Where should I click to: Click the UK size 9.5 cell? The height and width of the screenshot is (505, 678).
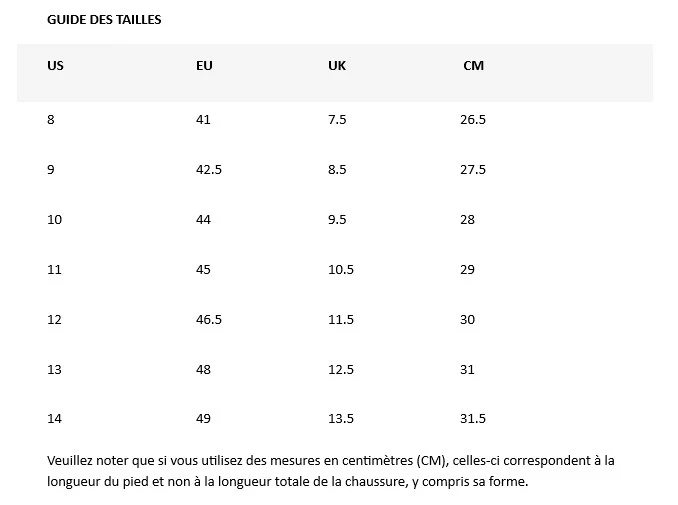click(337, 220)
